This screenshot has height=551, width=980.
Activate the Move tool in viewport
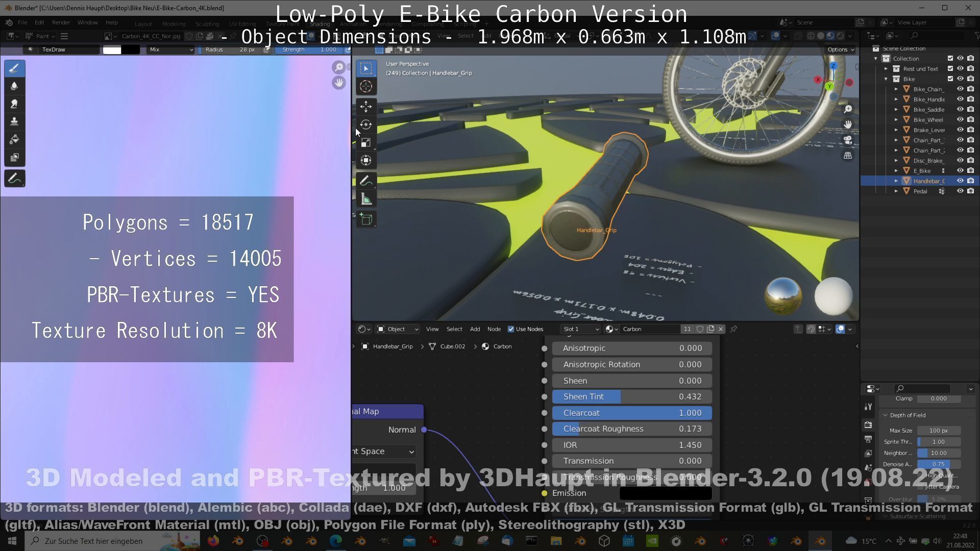click(x=366, y=107)
